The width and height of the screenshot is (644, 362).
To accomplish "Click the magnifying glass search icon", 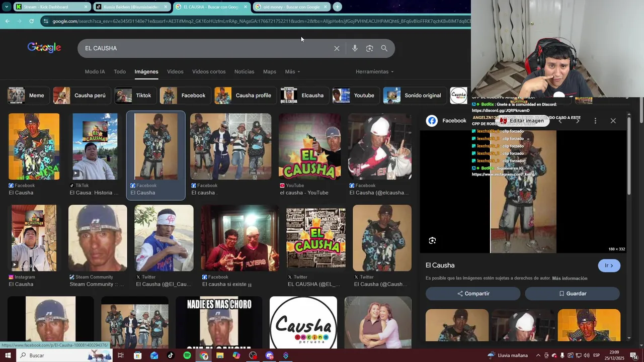I will [x=384, y=48].
